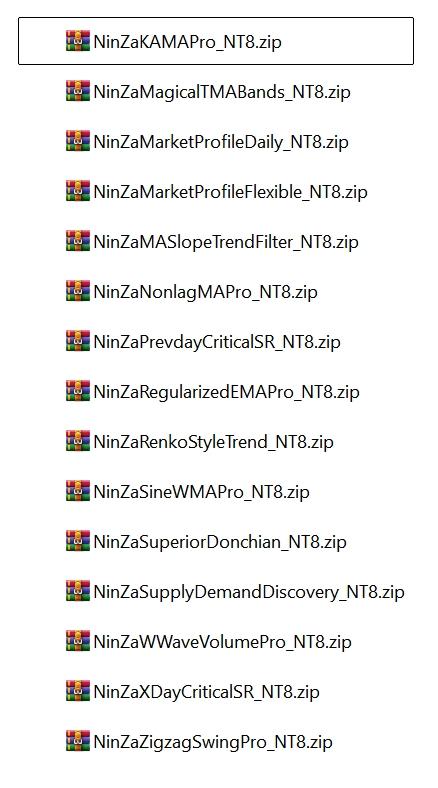Select the NinZaSuperiorDonchian_NT8.zip file name
Image resolution: width=438 pixels, height=788 pixels.
point(220,542)
